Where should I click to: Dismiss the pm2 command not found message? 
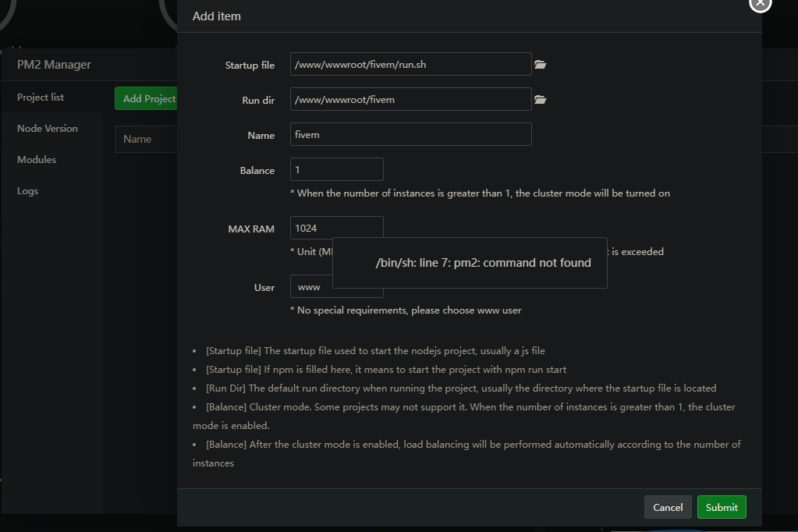point(470,263)
